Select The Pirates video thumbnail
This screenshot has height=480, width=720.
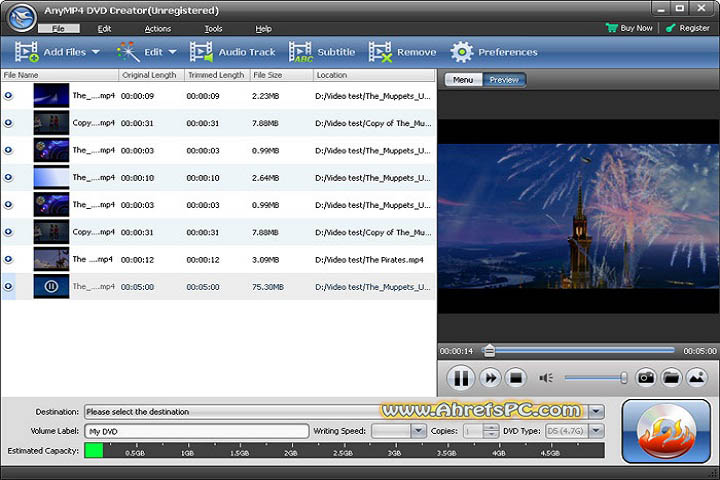click(51, 259)
